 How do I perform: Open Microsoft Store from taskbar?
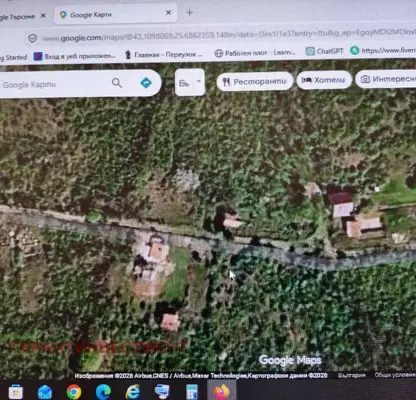point(15,391)
